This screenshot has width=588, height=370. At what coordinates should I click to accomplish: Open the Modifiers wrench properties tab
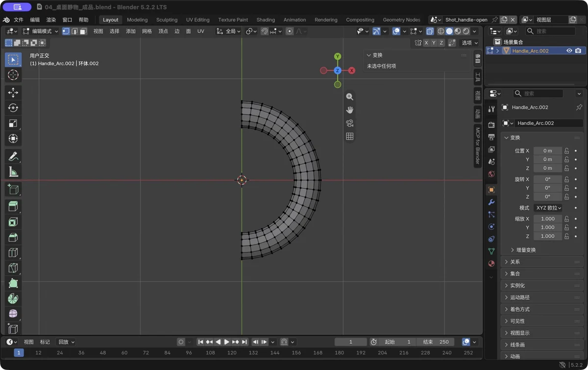tap(491, 202)
